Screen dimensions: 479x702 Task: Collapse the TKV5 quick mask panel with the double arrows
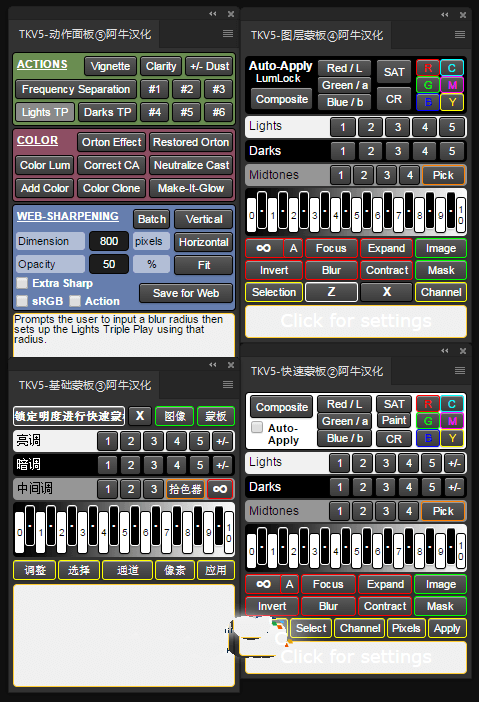[445, 351]
